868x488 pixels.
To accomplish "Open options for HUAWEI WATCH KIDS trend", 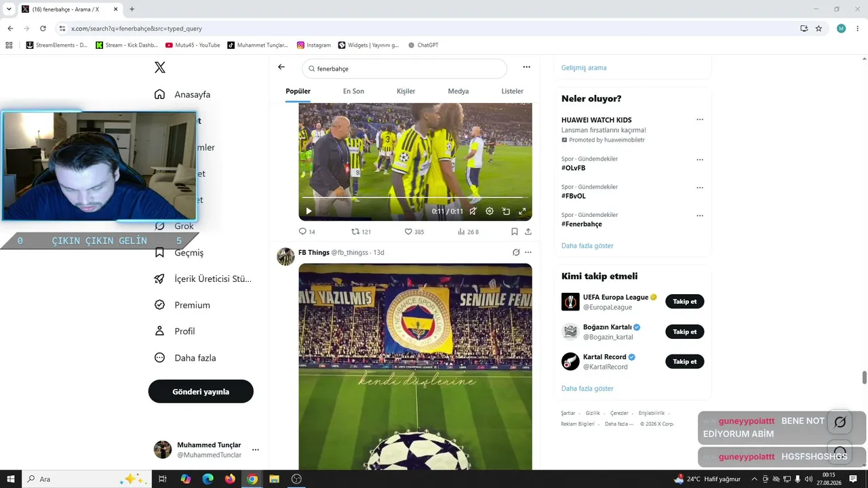I will pyautogui.click(x=700, y=119).
